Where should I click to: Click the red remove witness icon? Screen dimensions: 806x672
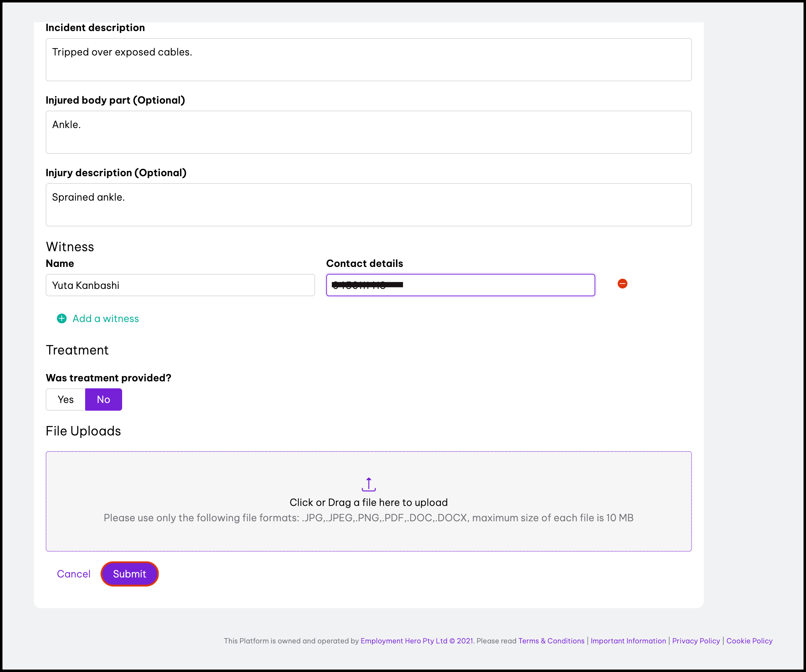coord(622,284)
